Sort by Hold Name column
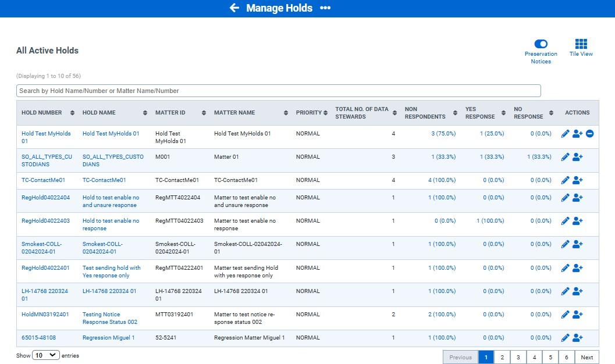This screenshot has width=615, height=364. tap(145, 113)
